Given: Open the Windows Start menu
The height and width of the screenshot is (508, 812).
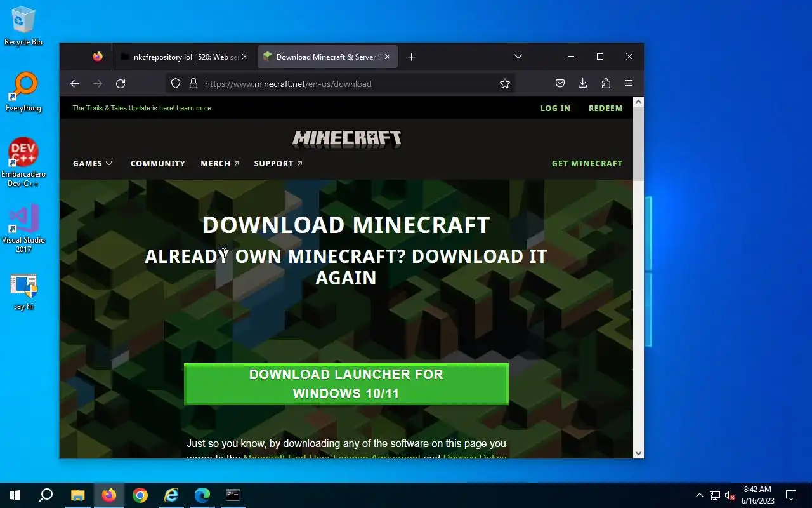Looking at the screenshot, I should [15, 495].
